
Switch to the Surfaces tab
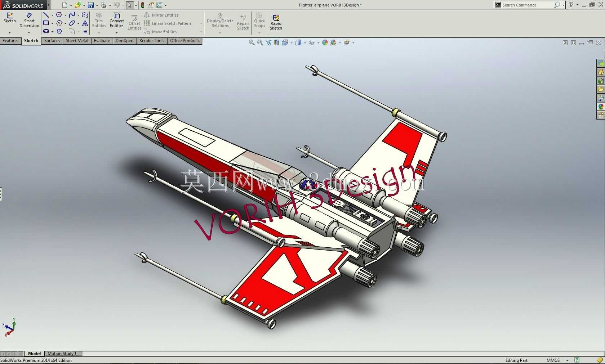coord(52,41)
